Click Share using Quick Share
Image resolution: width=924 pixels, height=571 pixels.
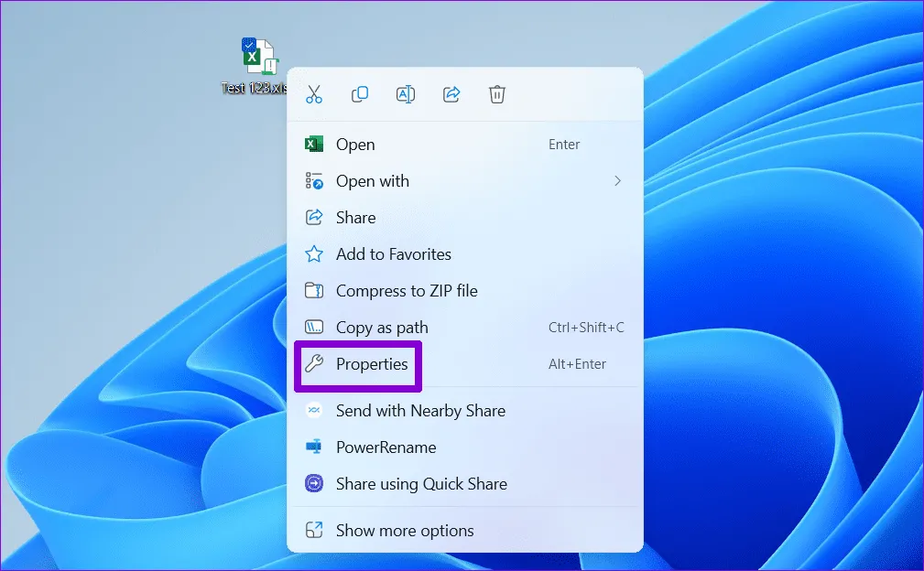point(421,484)
